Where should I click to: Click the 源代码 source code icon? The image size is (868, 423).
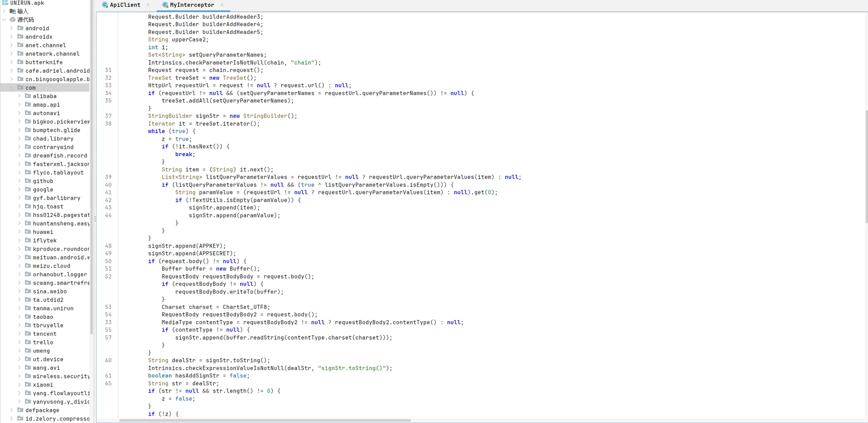point(13,20)
